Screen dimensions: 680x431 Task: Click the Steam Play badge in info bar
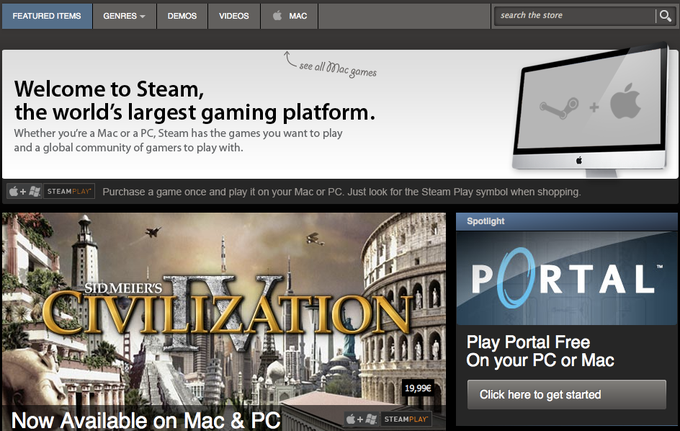point(69,191)
